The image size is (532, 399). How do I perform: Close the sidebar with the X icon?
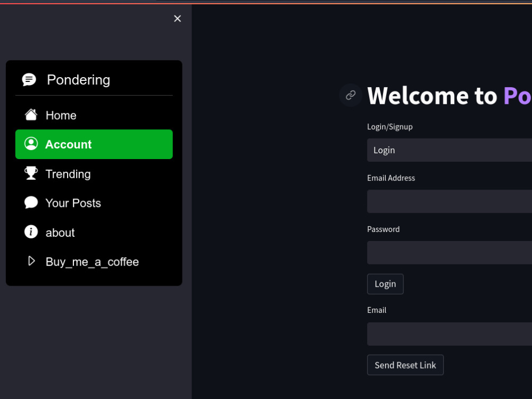tap(177, 19)
